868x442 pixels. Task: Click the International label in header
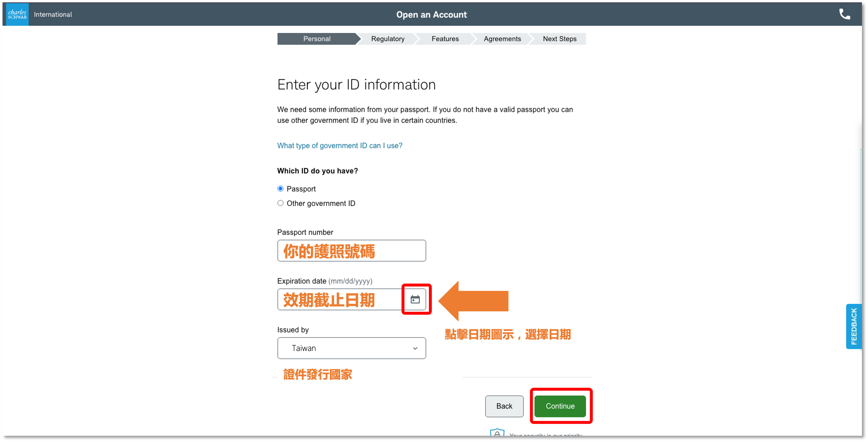53,14
